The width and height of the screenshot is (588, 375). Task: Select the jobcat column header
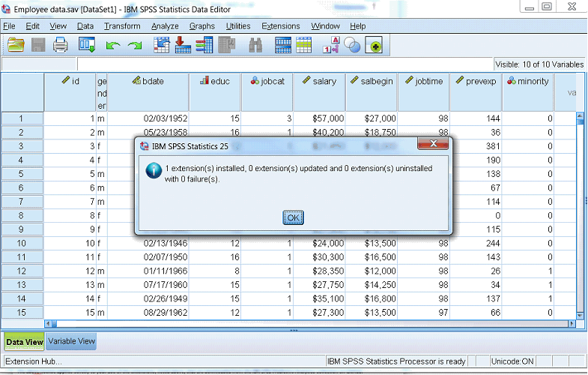[267, 92]
